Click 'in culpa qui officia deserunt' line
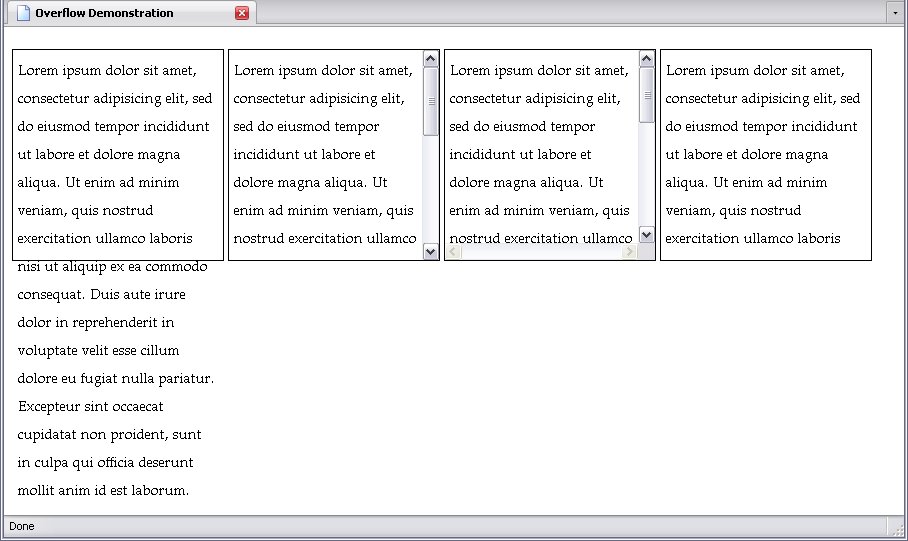The width and height of the screenshot is (908, 541). click(x=105, y=463)
